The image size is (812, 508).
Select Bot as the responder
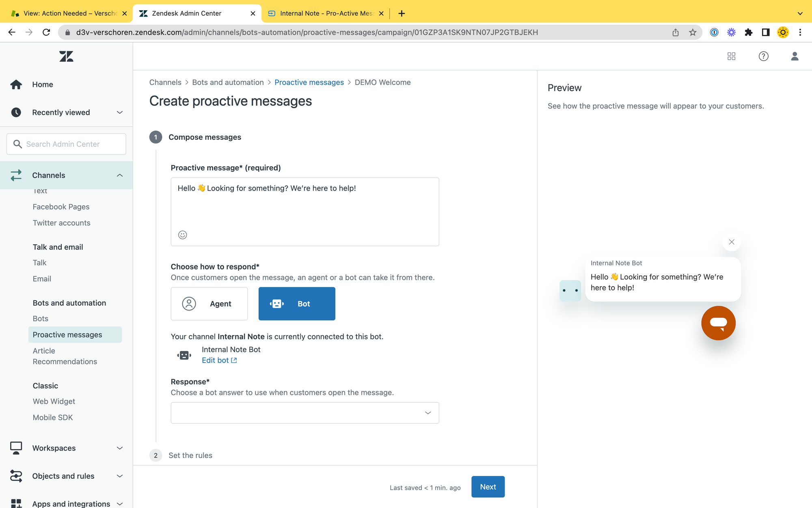click(x=297, y=304)
